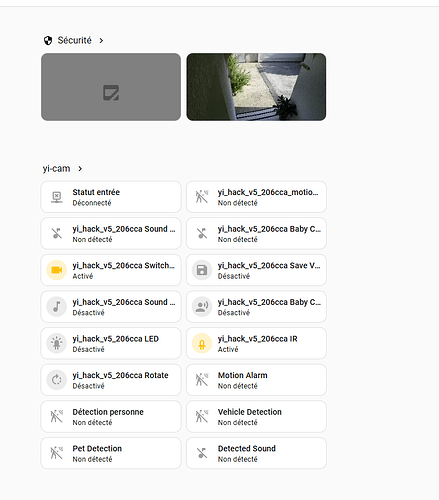The width and height of the screenshot is (439, 500).
Task: Open the Sécurité section chevron
Action: point(101,41)
